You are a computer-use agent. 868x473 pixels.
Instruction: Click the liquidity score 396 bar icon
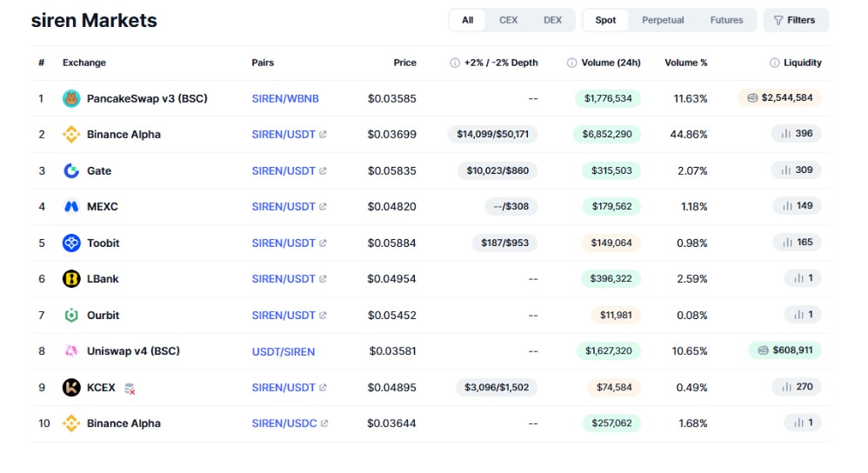click(x=785, y=134)
